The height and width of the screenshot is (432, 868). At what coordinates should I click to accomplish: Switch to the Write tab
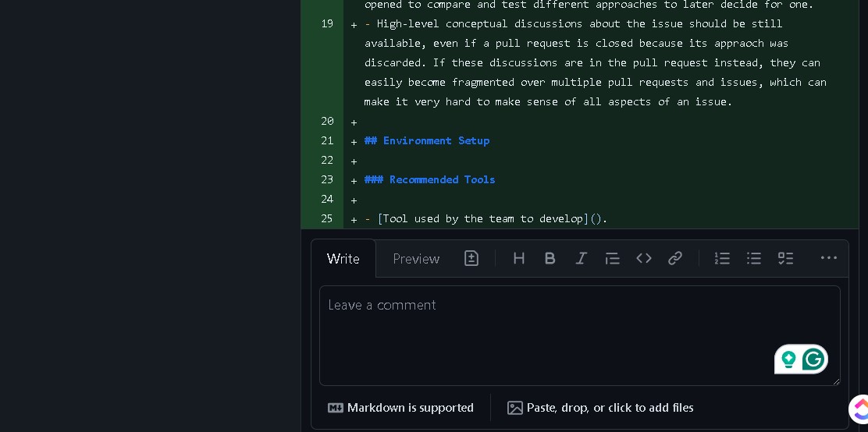[x=343, y=259]
